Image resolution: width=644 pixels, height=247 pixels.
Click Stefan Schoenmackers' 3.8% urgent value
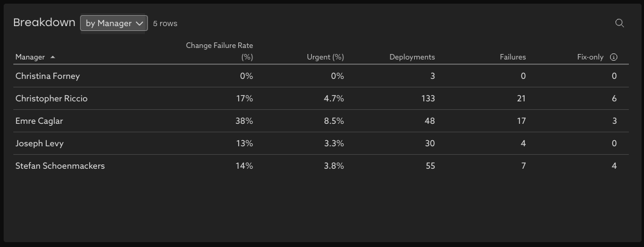coord(334,166)
